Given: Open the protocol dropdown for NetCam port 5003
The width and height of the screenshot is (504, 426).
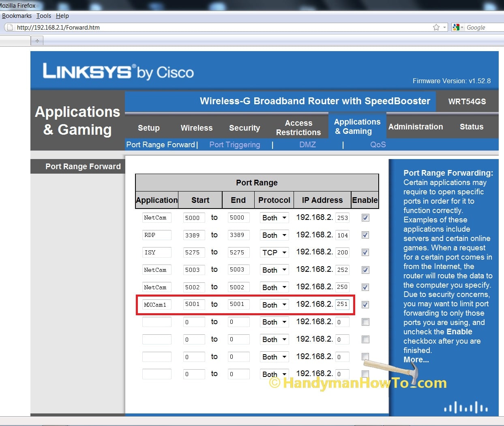Looking at the screenshot, I should coord(275,270).
